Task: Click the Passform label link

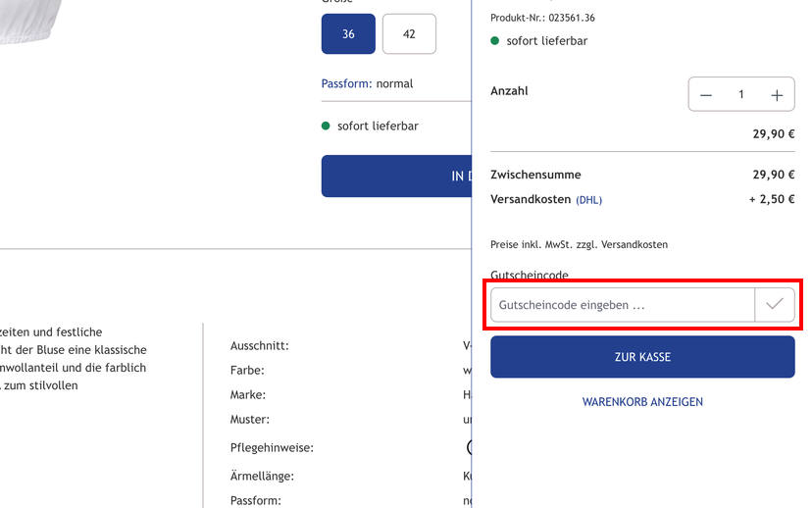Action: click(x=346, y=83)
